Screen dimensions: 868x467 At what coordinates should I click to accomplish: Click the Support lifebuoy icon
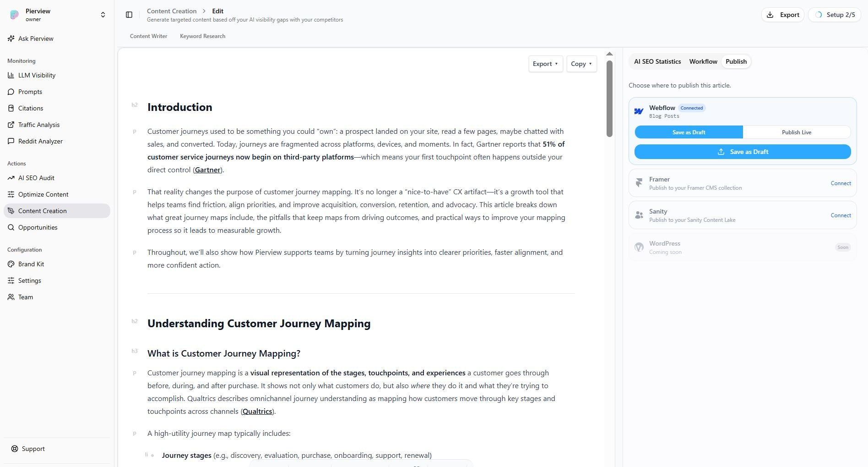click(x=15, y=449)
